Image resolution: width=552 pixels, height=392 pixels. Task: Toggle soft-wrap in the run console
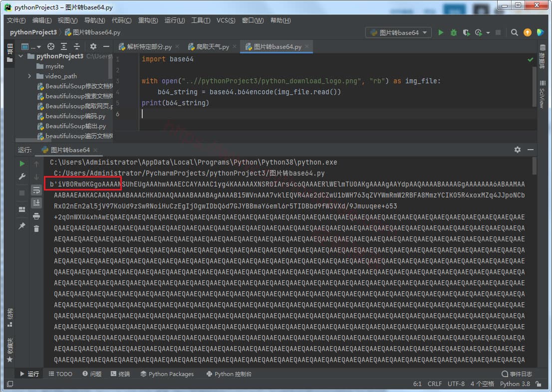(36, 190)
